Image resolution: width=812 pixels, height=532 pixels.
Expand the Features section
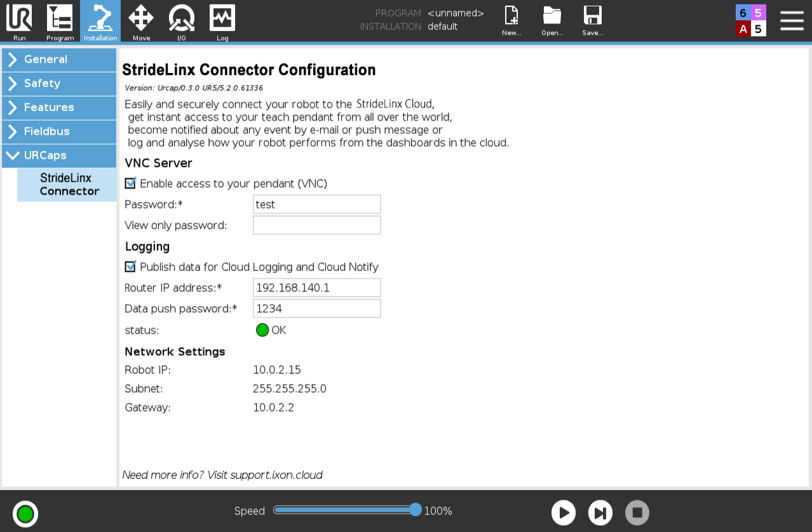point(59,108)
